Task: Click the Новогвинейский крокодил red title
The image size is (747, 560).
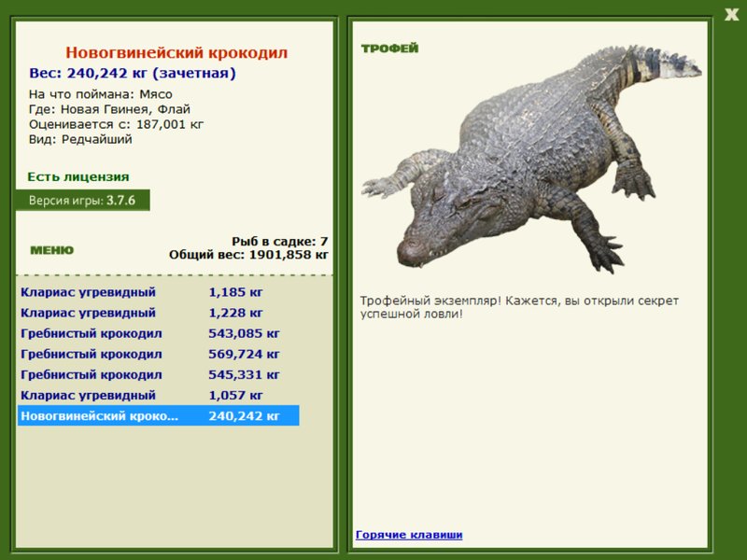Action: click(x=176, y=52)
